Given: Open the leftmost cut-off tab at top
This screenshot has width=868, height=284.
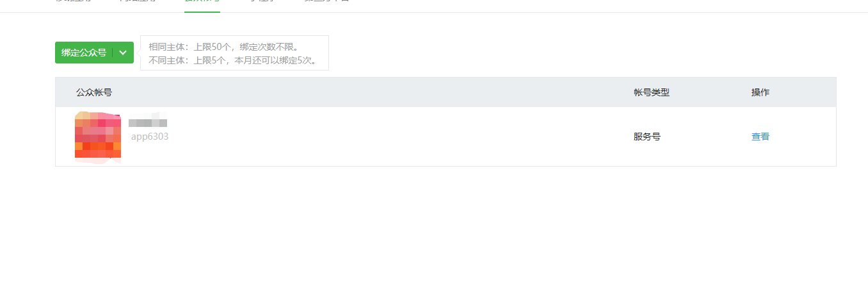Looking at the screenshot, I should (73, 2).
